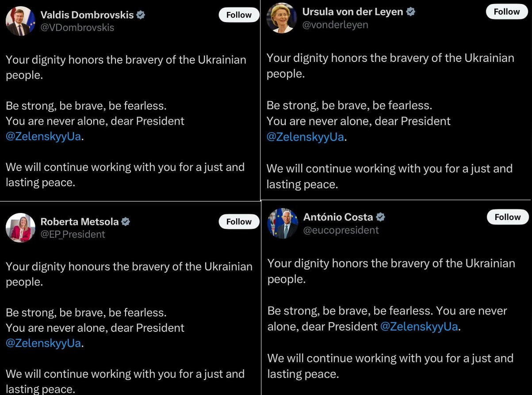
Task: Open António Costa's avatar photo
Action: click(x=283, y=224)
